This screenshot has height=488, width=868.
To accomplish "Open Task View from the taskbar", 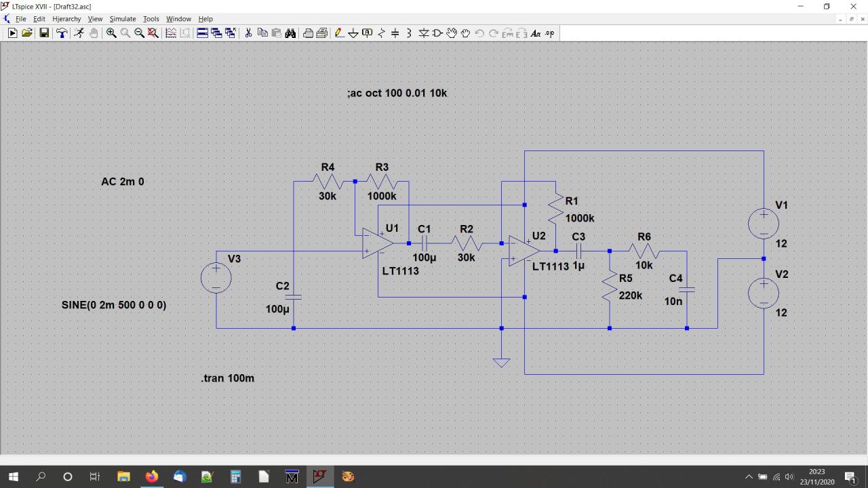I will click(x=95, y=476).
